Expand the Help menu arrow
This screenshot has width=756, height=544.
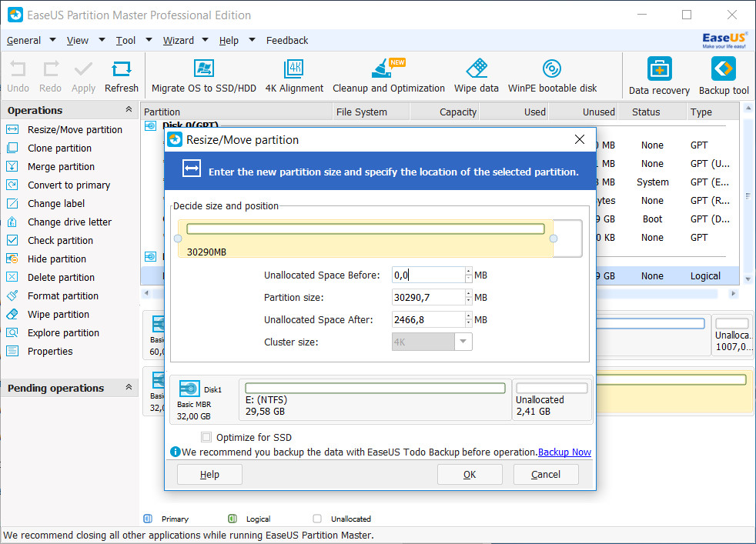tap(252, 40)
